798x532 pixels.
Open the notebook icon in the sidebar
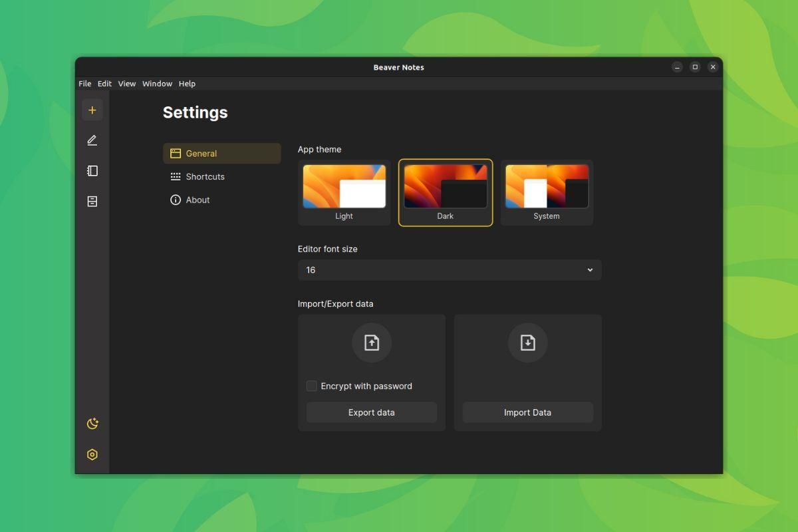(92, 170)
